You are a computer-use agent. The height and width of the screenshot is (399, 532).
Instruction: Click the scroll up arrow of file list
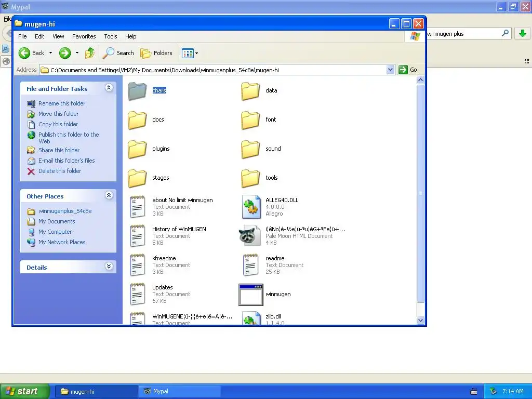[x=420, y=80]
